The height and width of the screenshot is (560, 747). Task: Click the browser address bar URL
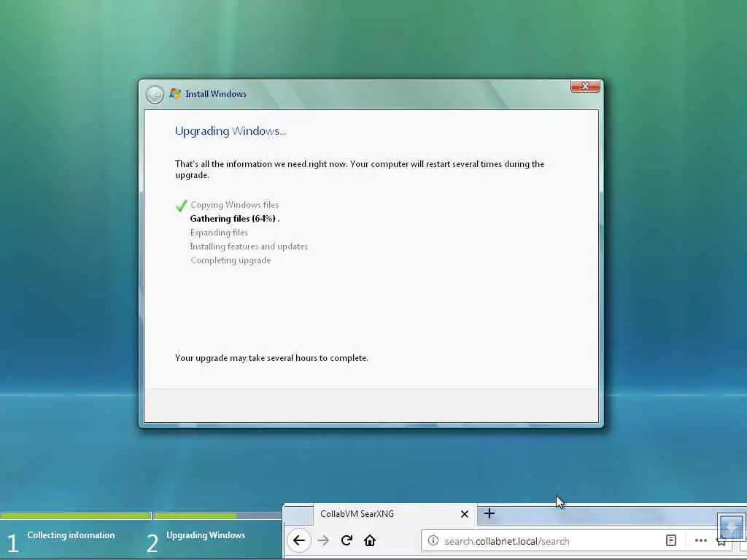coord(507,541)
